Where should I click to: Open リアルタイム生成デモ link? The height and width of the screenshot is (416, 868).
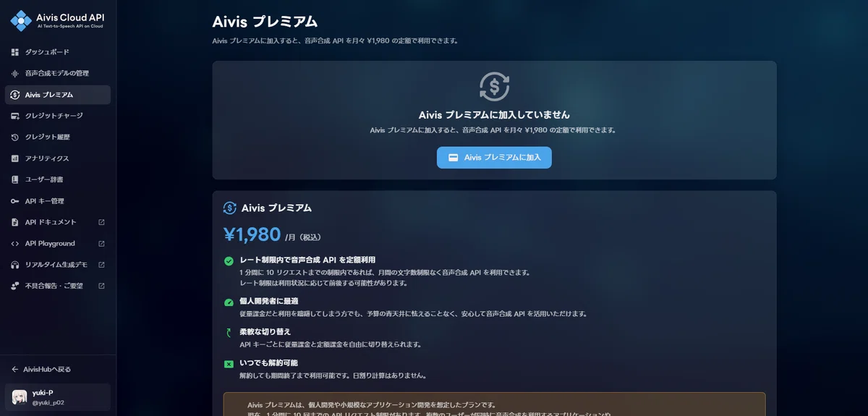58,265
